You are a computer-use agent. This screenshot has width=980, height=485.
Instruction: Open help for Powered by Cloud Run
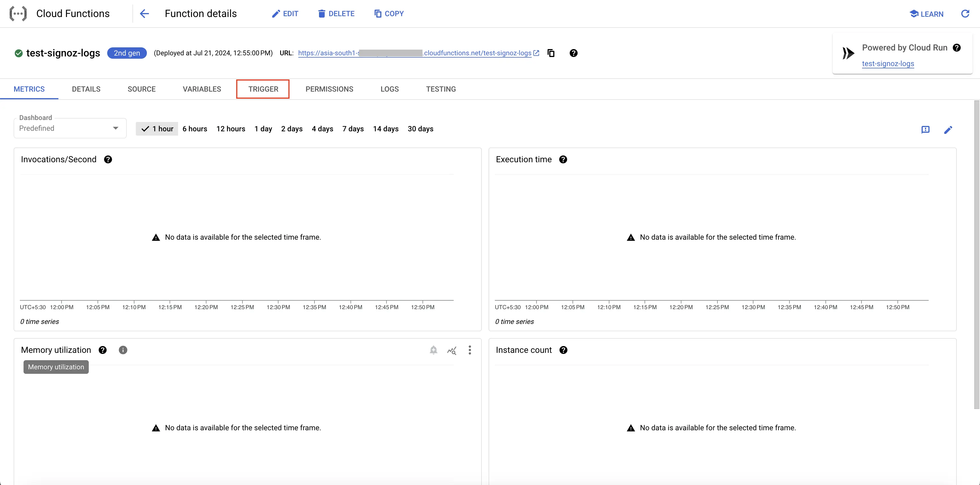(956, 48)
